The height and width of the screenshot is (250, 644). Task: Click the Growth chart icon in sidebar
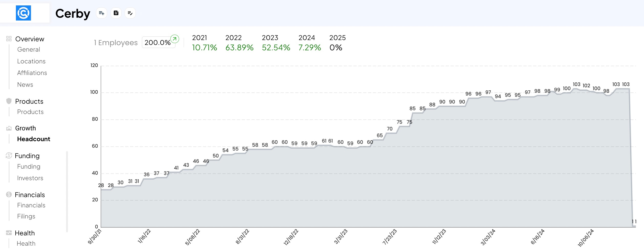(x=9, y=128)
